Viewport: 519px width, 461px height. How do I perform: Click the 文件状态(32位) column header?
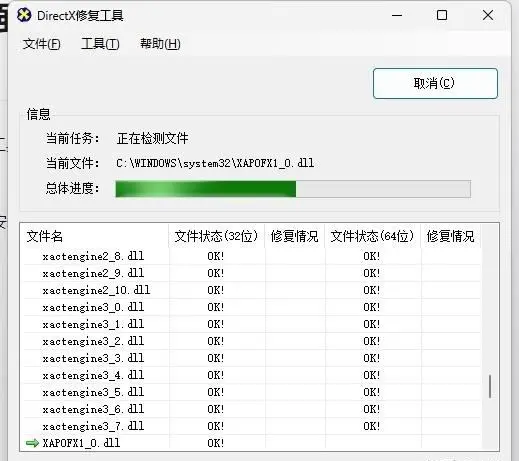tap(217, 236)
